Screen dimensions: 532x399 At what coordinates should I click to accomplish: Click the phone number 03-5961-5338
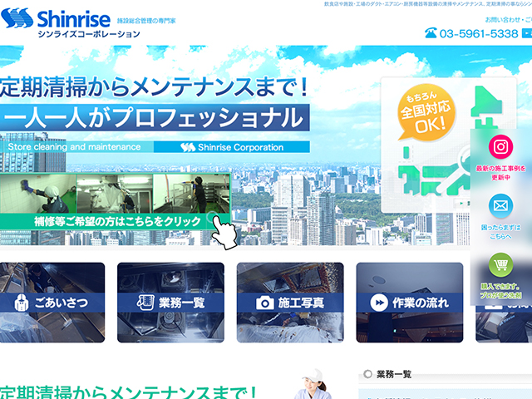479,33
